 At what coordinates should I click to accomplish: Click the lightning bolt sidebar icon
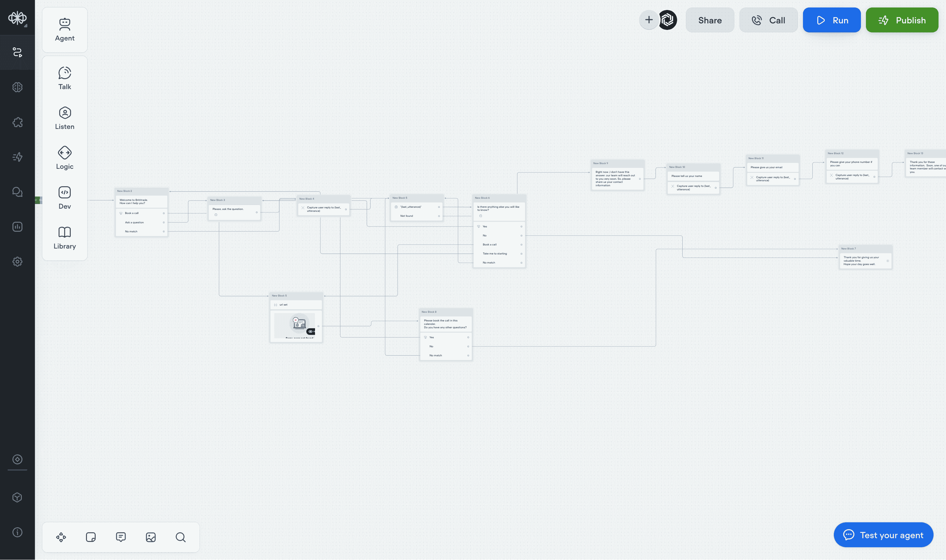pyautogui.click(x=17, y=157)
